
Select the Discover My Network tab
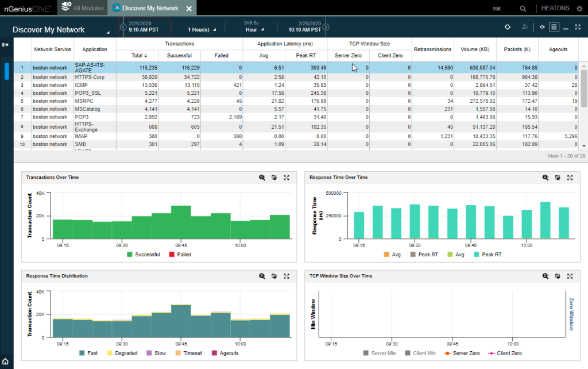[x=150, y=8]
